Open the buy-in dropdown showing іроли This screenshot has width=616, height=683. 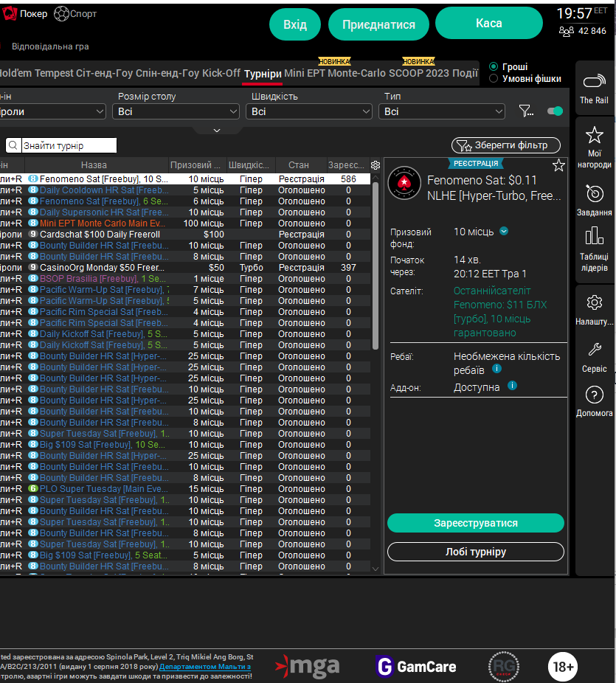click(52, 111)
